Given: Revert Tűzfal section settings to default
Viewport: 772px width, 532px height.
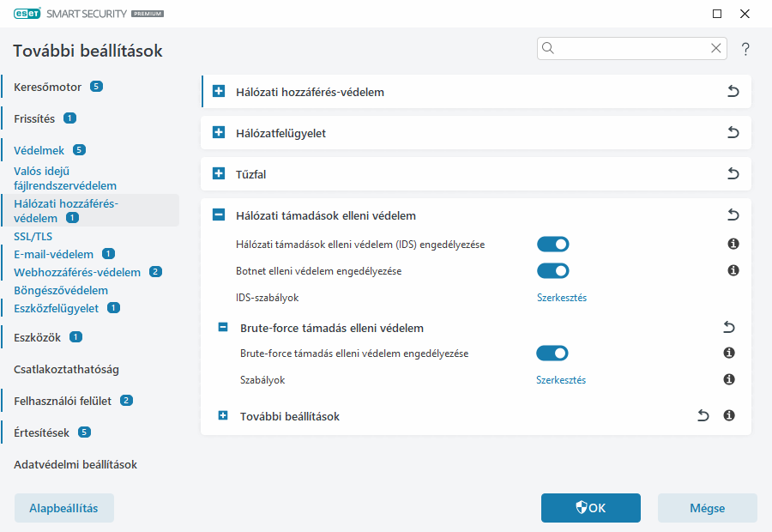Looking at the screenshot, I should (x=733, y=174).
